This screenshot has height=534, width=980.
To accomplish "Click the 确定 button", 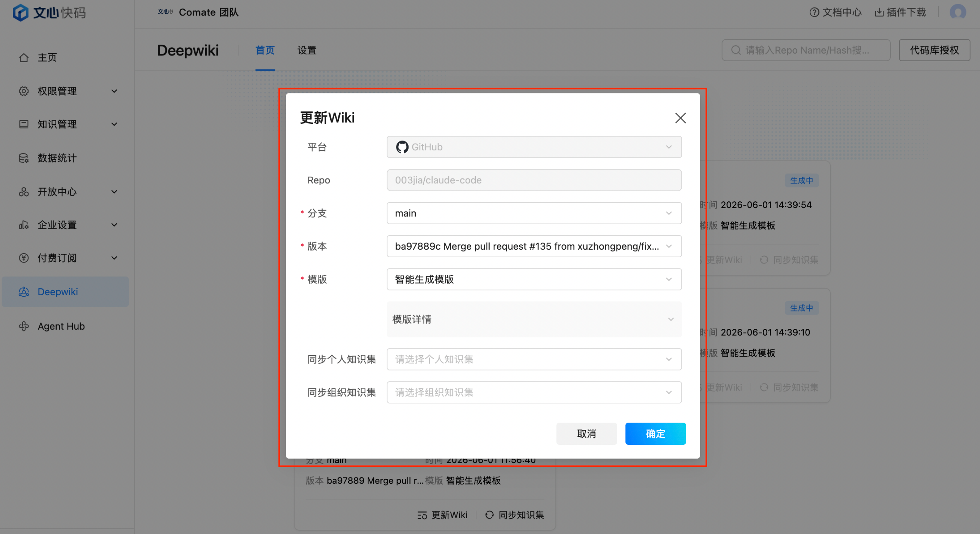I will point(655,433).
